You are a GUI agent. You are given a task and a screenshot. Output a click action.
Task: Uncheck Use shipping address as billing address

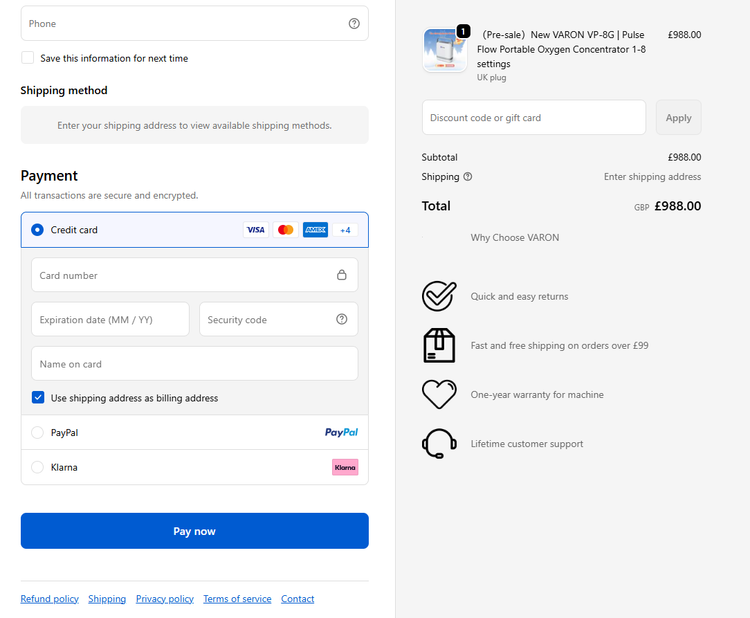[38, 398]
